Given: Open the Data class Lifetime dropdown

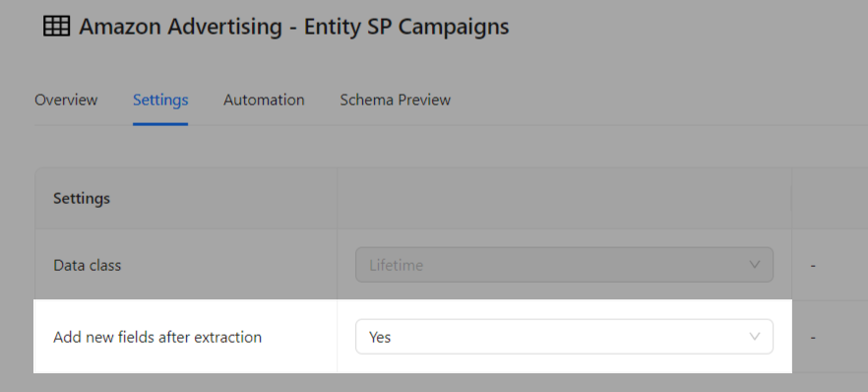Looking at the screenshot, I should 564,265.
